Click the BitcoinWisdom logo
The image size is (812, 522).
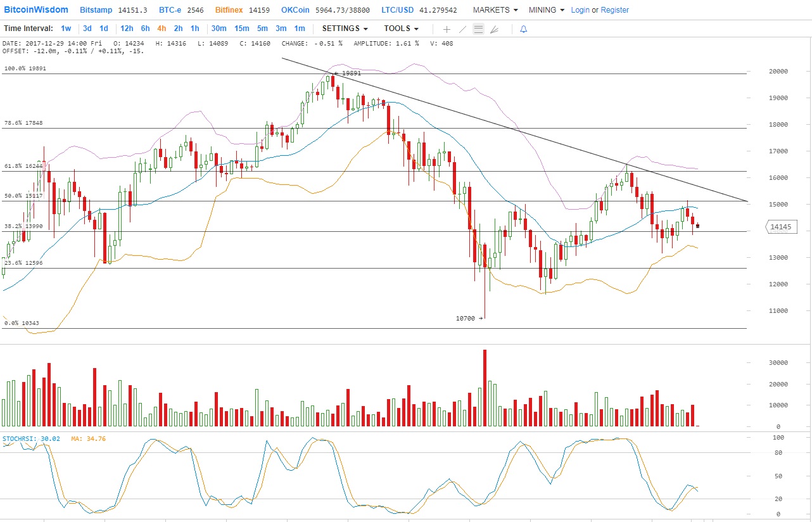coord(36,10)
